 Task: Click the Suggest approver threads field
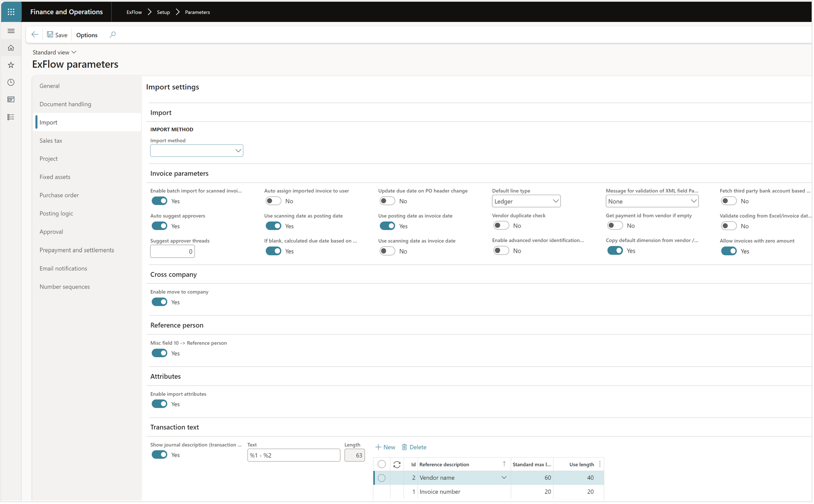172,251
